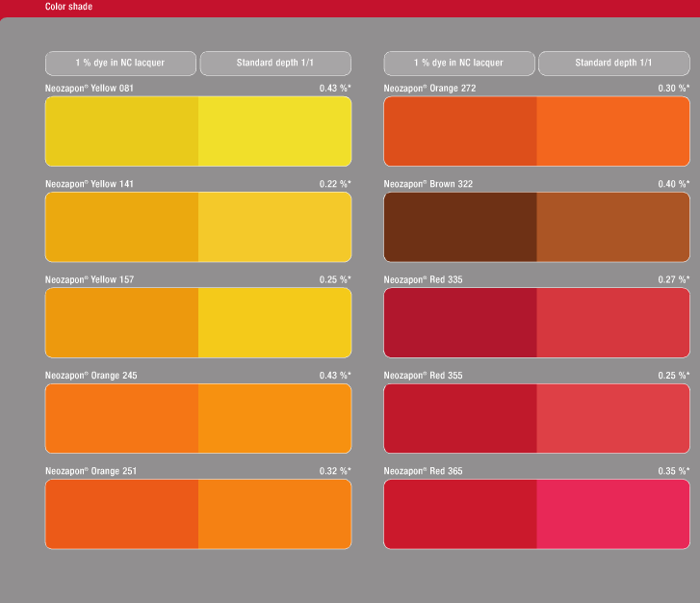The height and width of the screenshot is (603, 700).
Task: Click left column "Standard depth 1/1" button
Action: [275, 64]
